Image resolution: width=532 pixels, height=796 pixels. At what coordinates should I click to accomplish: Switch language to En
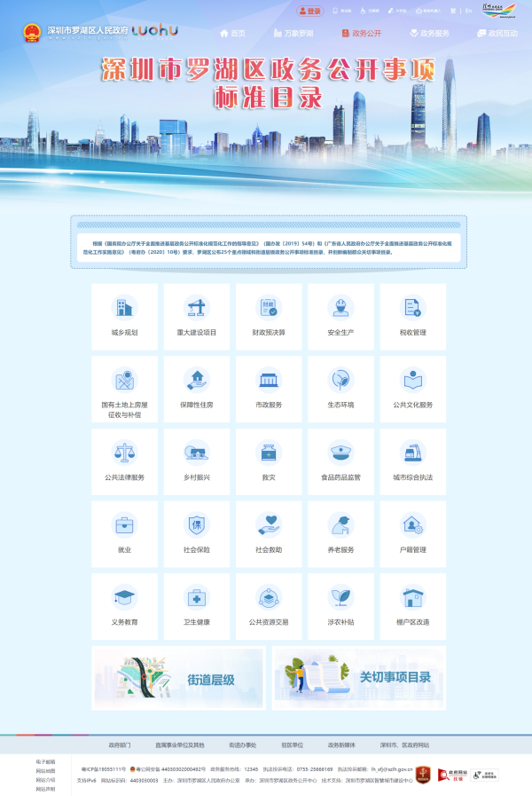click(468, 12)
